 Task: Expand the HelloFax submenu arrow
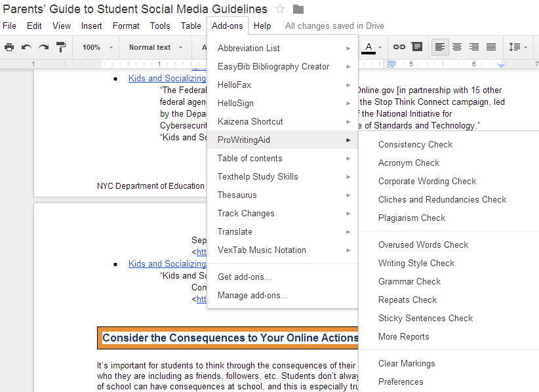348,85
